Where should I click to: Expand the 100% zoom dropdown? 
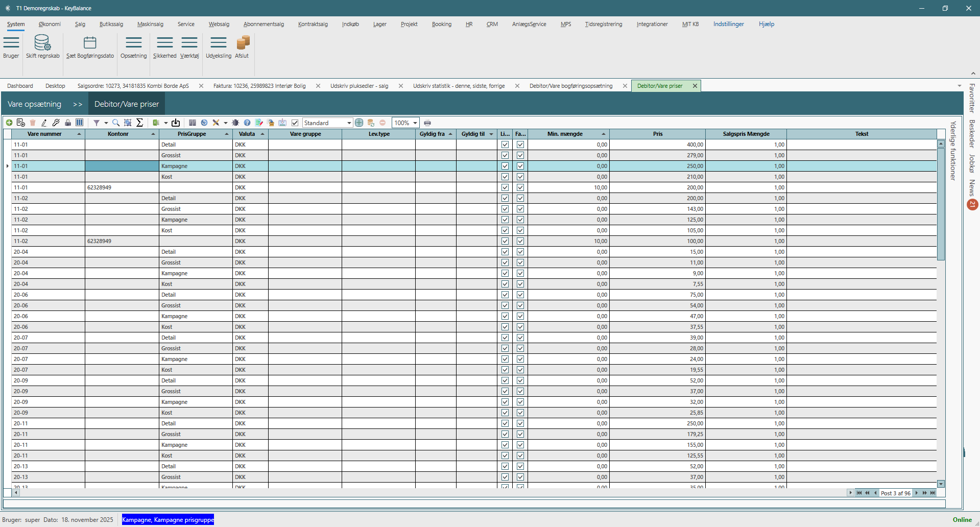point(415,123)
